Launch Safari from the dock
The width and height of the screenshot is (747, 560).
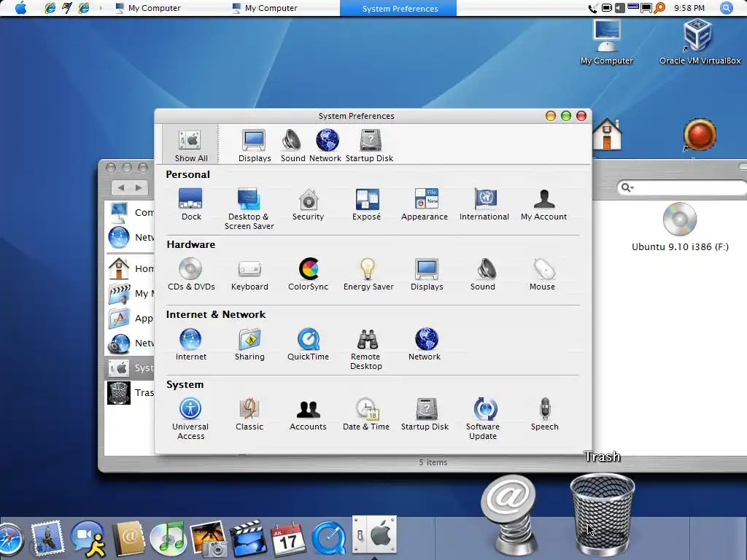coord(10,540)
